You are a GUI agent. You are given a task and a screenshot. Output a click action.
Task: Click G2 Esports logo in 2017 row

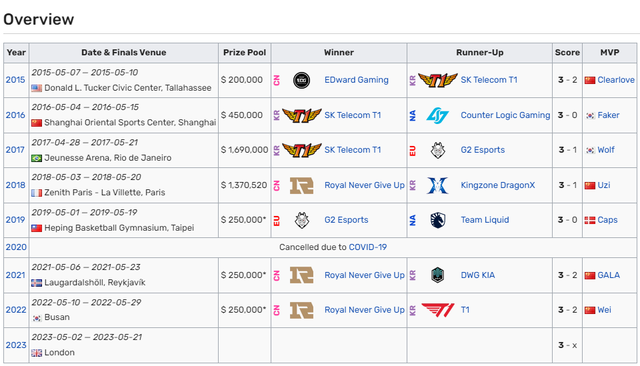[438, 150]
